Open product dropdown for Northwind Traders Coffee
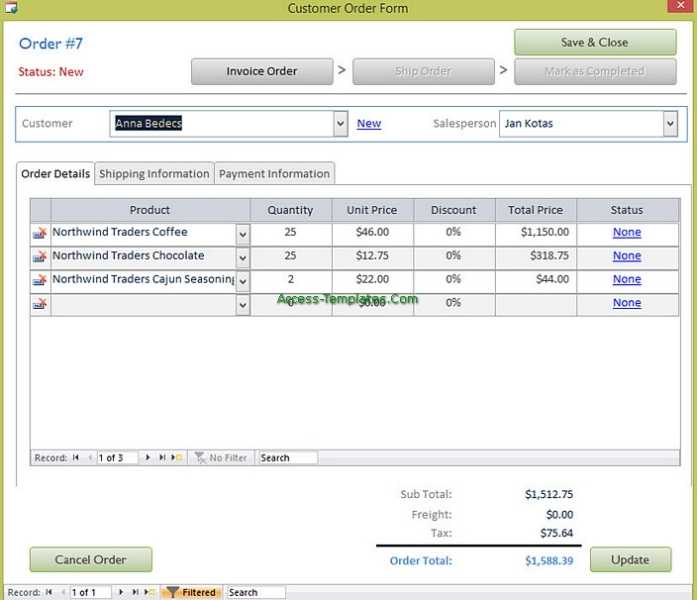This screenshot has width=697, height=600. pos(242,233)
